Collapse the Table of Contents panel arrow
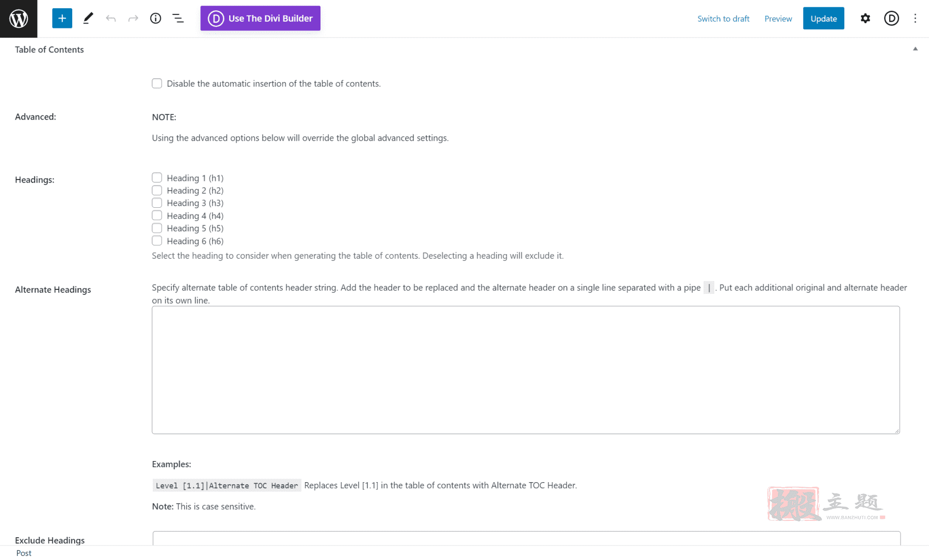Image resolution: width=929 pixels, height=560 pixels. point(915,49)
